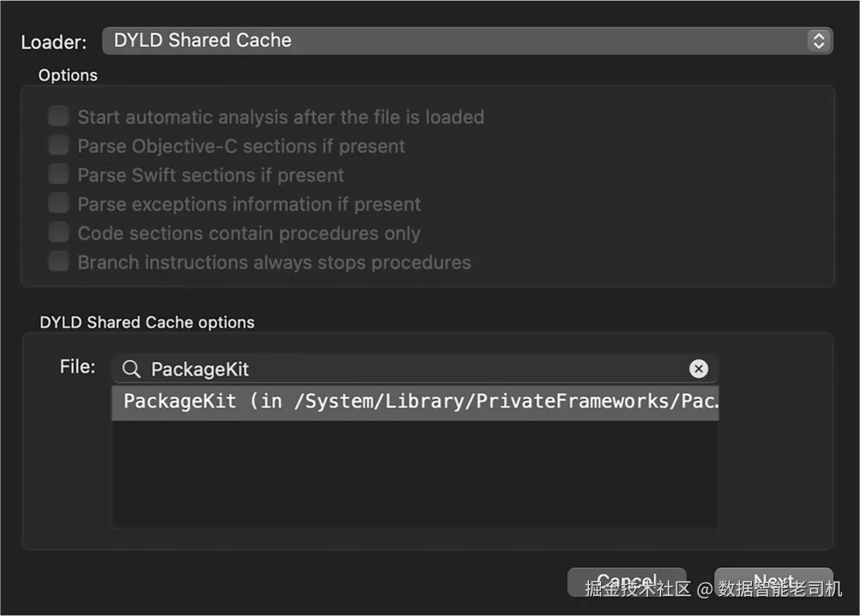Toggle Parse Objective-C sections if present
Image resolution: width=860 pixels, height=616 pixels.
tap(59, 146)
